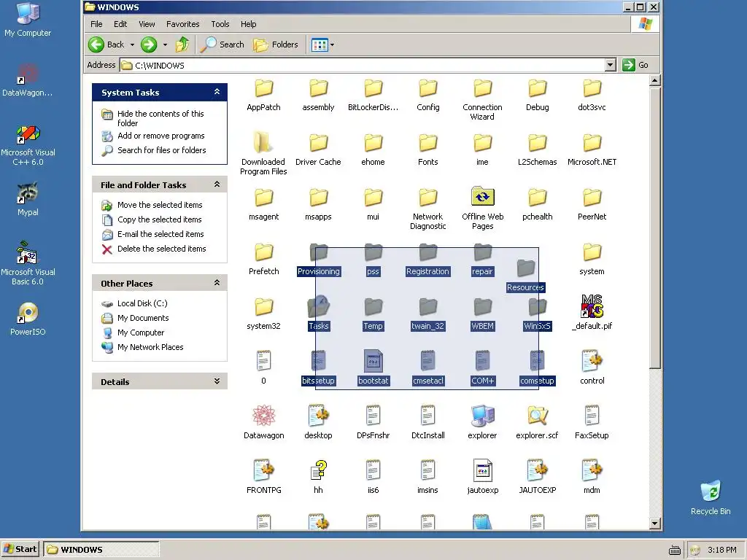This screenshot has width=747, height=560.
Task: Select the _default.pif file
Action: tap(592, 312)
